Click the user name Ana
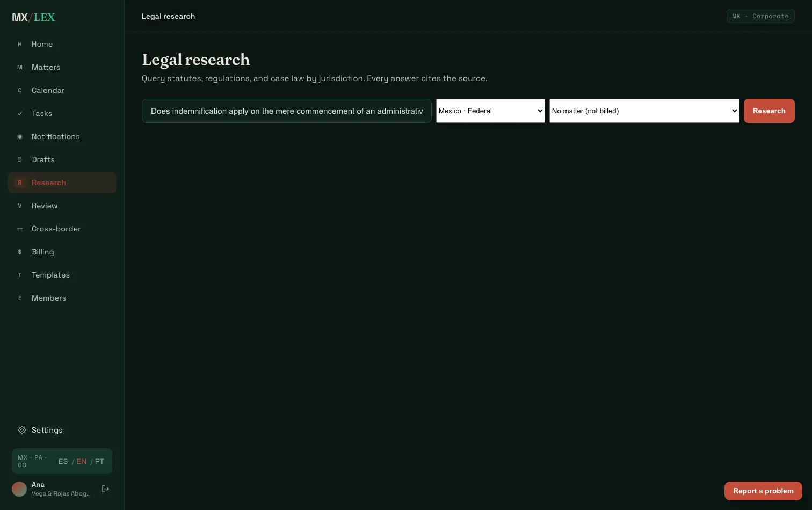 (x=38, y=484)
